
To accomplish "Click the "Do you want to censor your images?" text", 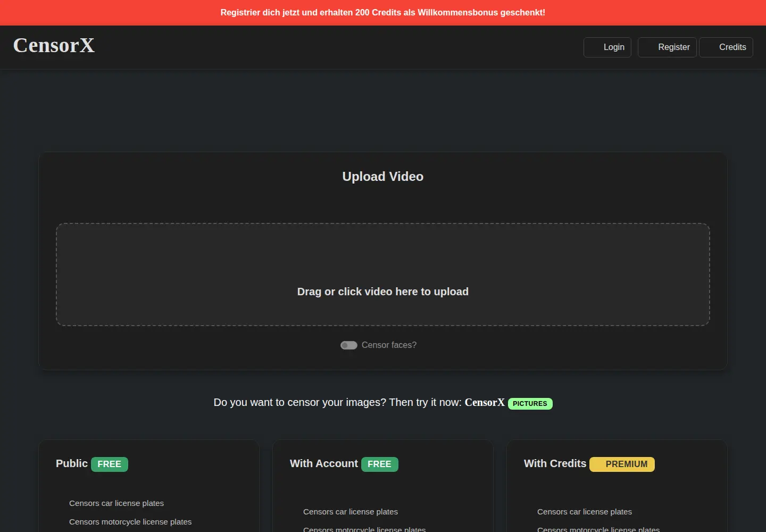I will 300,403.
